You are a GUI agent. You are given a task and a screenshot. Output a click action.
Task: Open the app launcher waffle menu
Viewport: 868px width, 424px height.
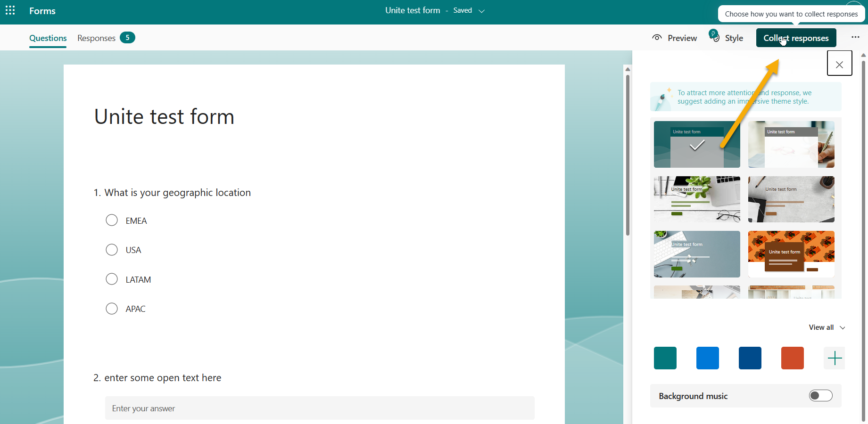click(x=10, y=10)
